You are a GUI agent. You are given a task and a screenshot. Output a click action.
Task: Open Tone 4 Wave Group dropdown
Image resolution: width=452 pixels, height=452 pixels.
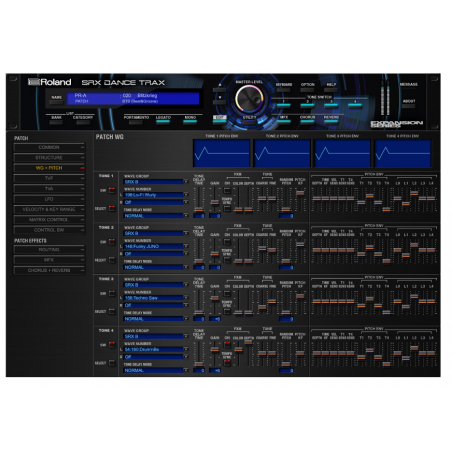(x=156, y=336)
